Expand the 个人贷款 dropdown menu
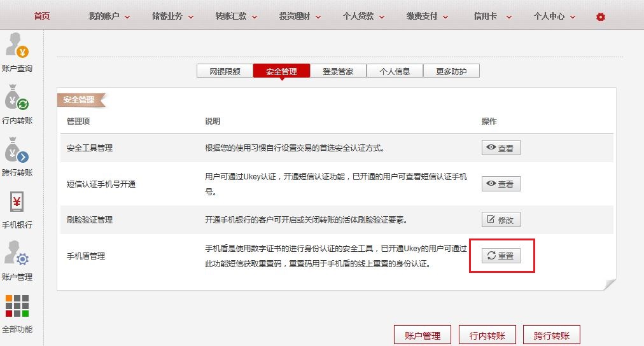This screenshot has height=346, width=644. click(363, 16)
